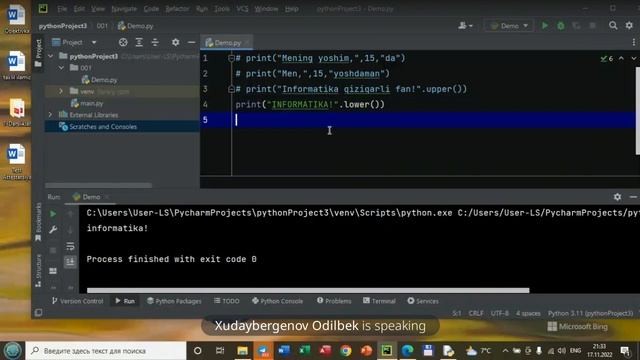640x360 pixels.
Task: Expand all items in Project panel
Action: 139,42
